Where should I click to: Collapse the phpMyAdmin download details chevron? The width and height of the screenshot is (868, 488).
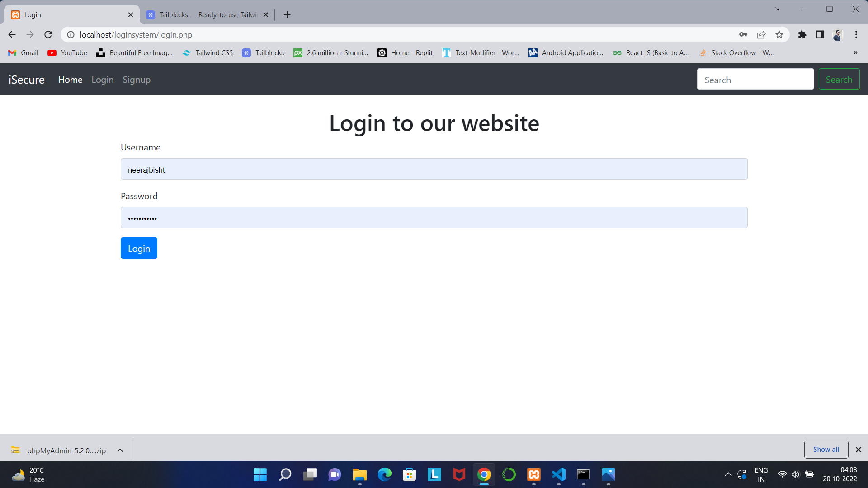click(x=120, y=450)
